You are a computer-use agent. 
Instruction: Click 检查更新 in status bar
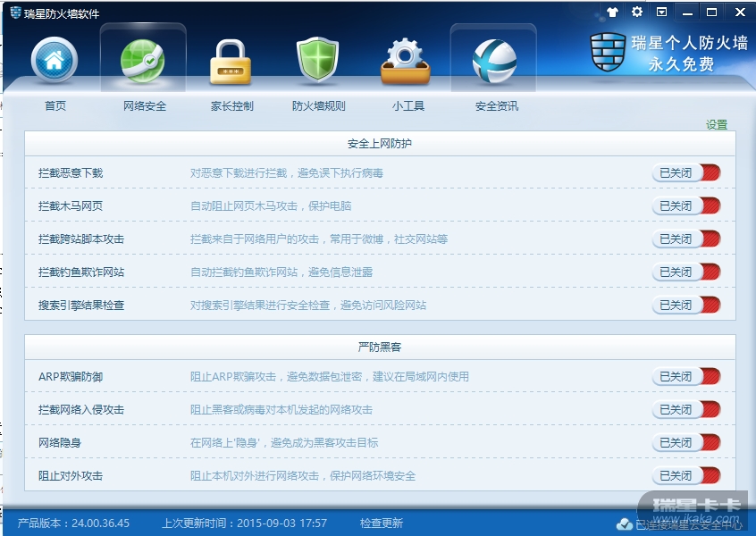coord(382,523)
